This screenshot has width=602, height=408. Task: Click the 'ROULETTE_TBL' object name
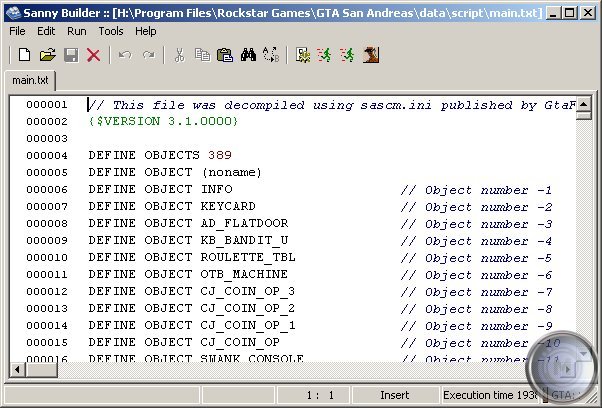(x=248, y=257)
